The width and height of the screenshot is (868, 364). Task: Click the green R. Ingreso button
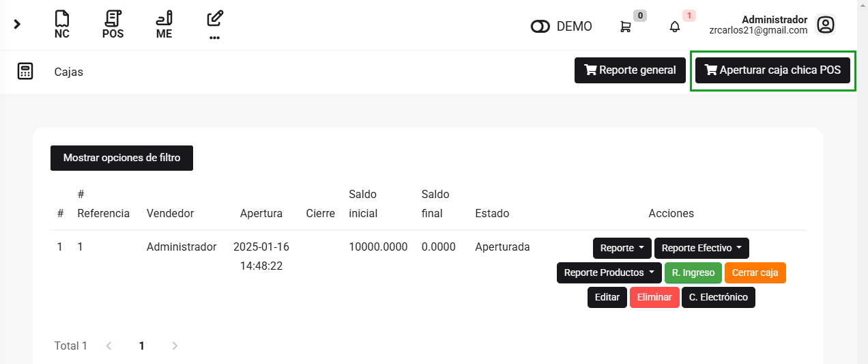[693, 272]
